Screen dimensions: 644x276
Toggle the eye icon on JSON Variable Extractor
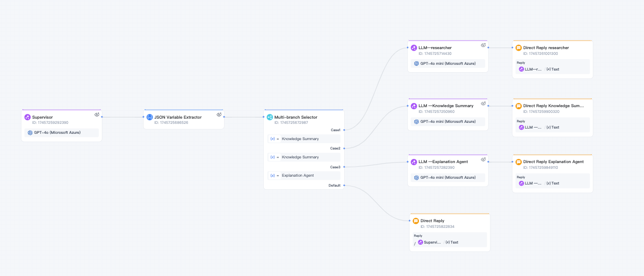(219, 114)
